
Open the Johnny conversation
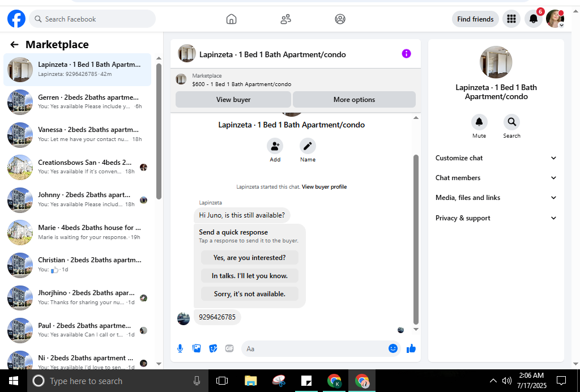[x=77, y=200]
